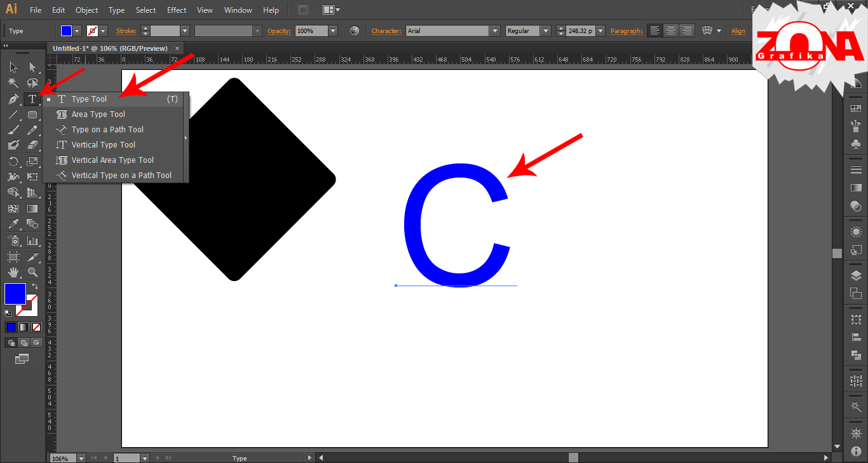Open the Opacity percentage dropdown
868x463 pixels.
(x=332, y=31)
